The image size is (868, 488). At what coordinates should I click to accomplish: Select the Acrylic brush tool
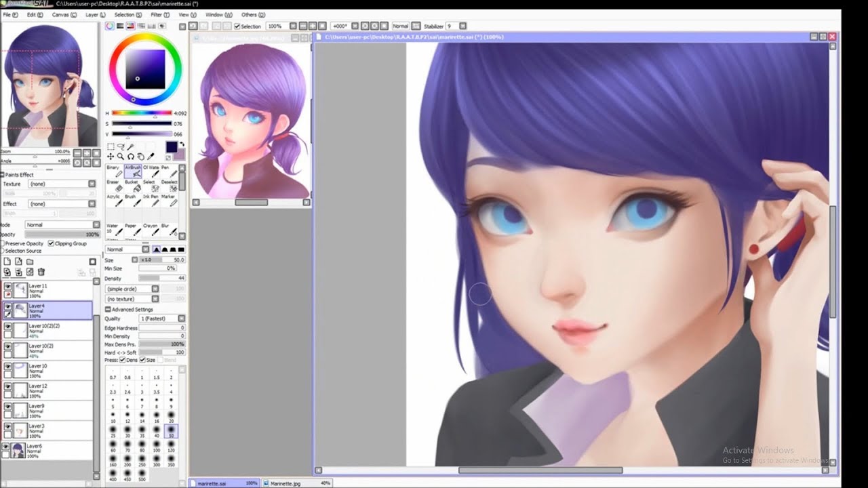point(113,200)
